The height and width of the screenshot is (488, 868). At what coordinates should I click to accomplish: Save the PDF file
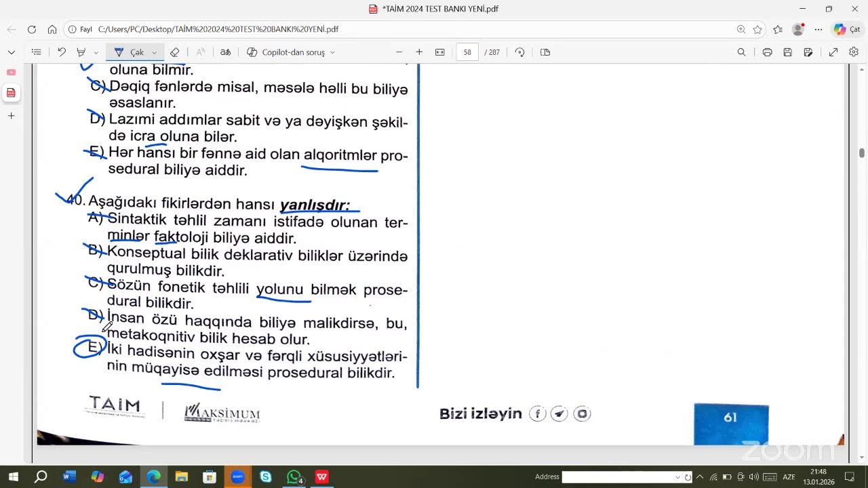[x=787, y=52]
